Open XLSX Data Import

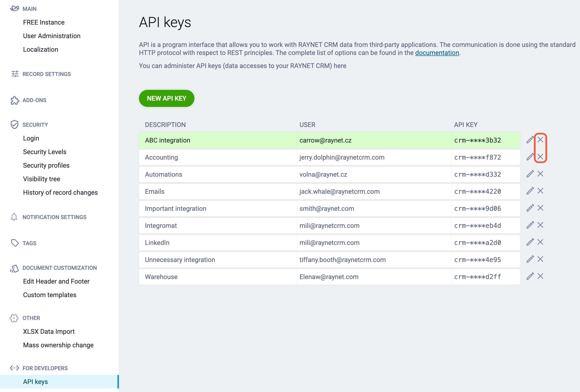point(49,332)
